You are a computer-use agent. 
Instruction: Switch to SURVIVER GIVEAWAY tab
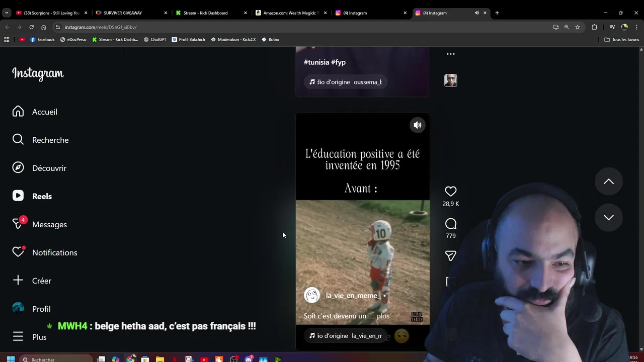132,13
